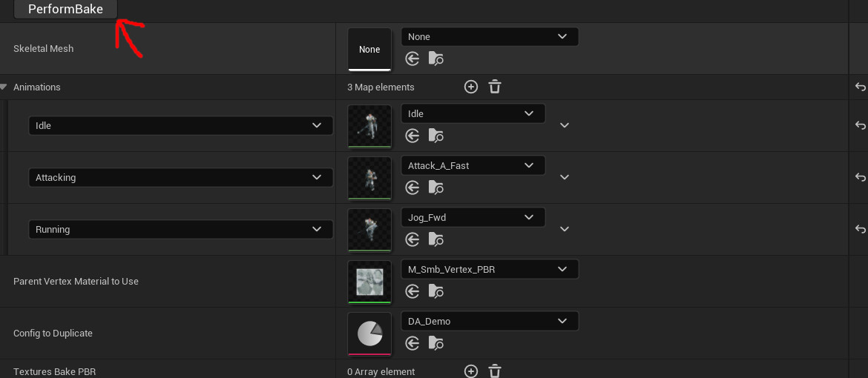Add a new Animations map element
Screen dimensions: 868x378
470,87
